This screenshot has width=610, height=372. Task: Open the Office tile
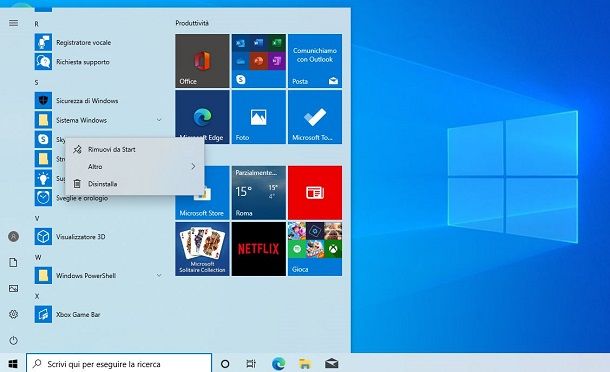tap(202, 61)
